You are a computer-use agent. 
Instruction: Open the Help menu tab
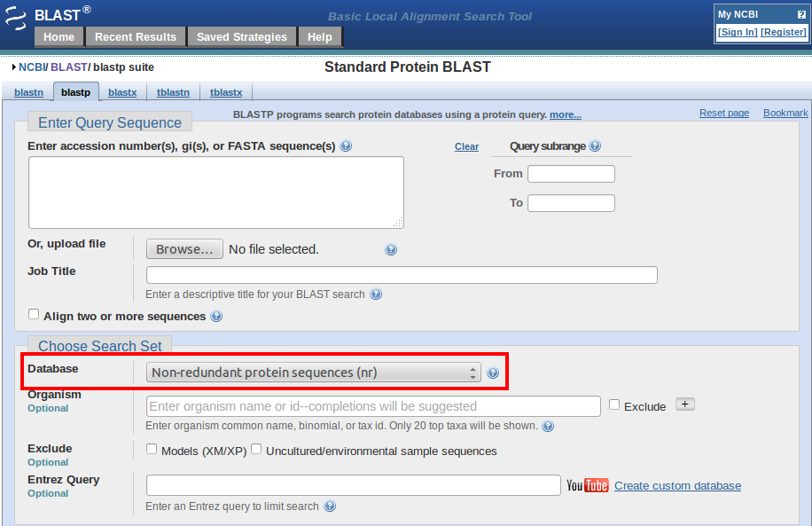click(x=319, y=36)
